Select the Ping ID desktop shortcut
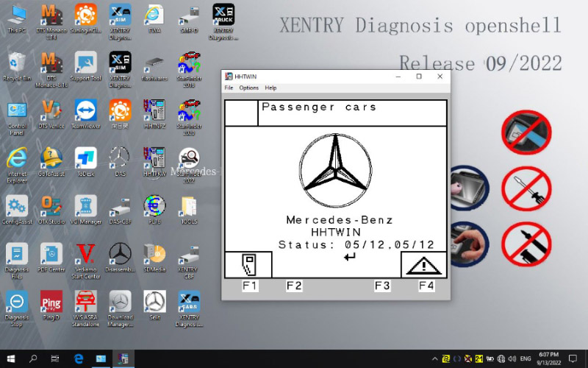The width and height of the screenshot is (588, 368). pyautogui.click(x=51, y=305)
